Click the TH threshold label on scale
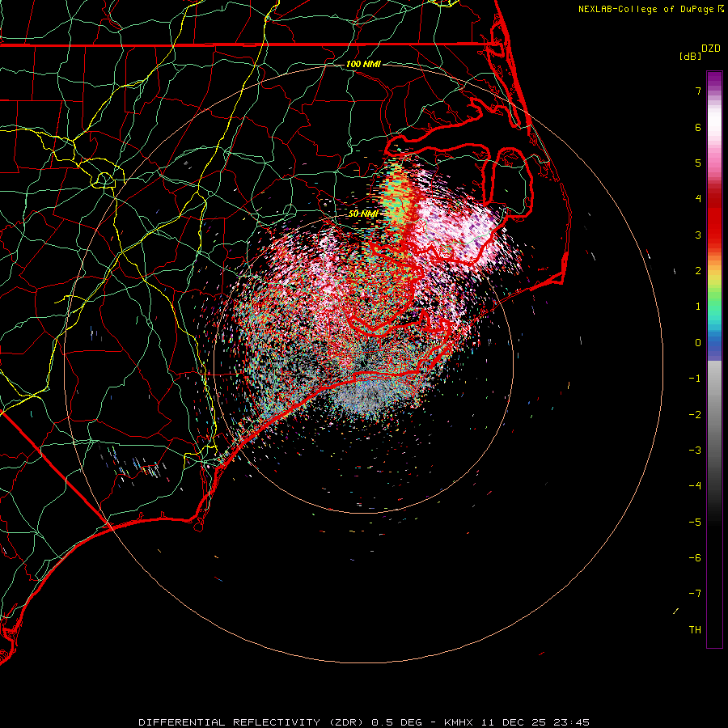Viewport: 728px width, 728px height. click(x=695, y=630)
